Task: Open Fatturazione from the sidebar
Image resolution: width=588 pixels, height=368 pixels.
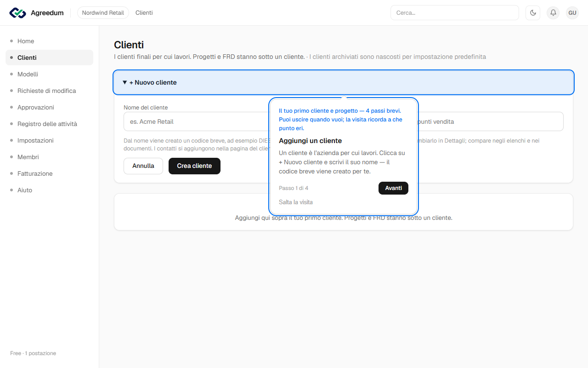Action: [49, 173]
